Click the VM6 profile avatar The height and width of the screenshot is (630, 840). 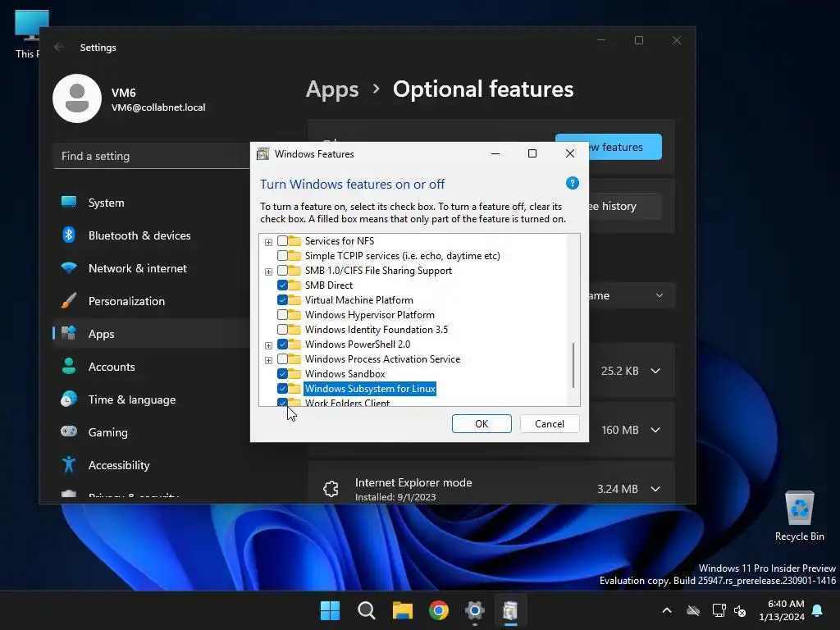pyautogui.click(x=76, y=98)
